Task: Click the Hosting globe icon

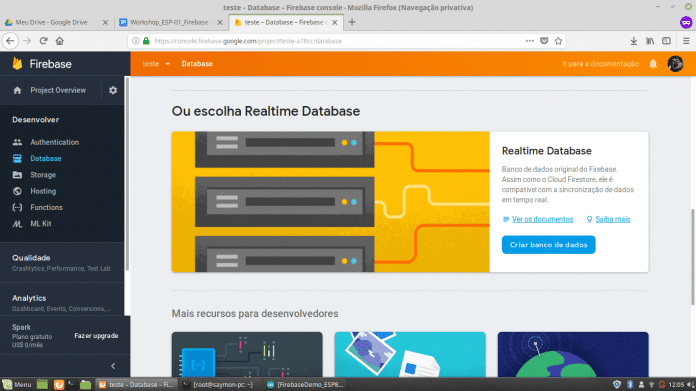Action: (17, 191)
